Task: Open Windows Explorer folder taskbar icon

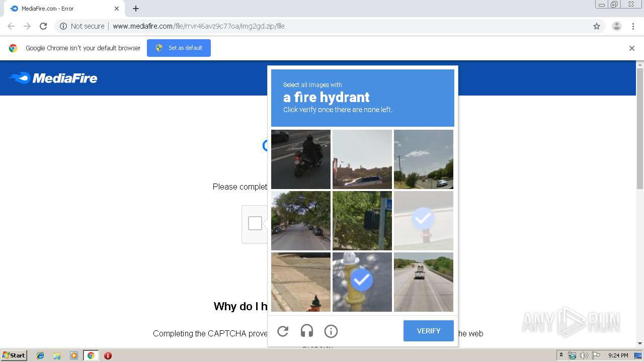Action: (57, 355)
